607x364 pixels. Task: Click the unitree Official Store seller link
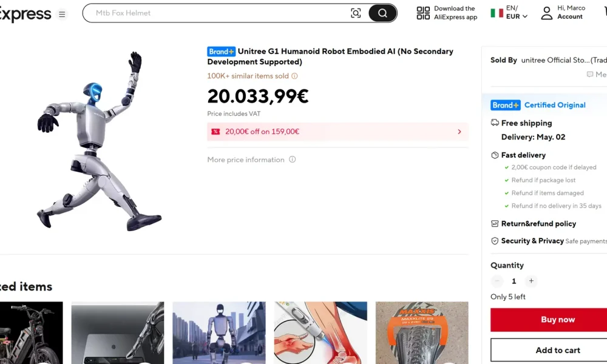pos(564,60)
